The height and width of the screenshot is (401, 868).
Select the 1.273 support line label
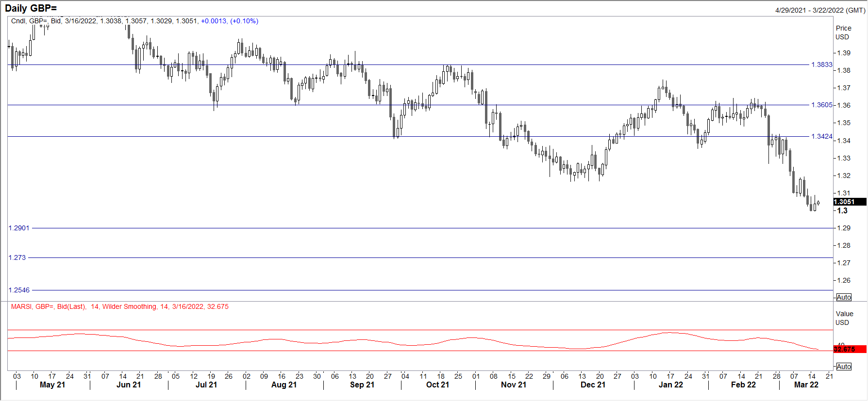[17, 257]
